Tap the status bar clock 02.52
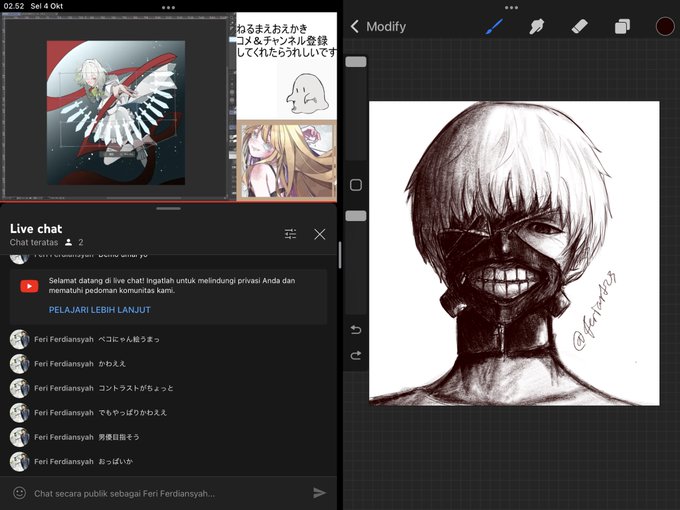The width and height of the screenshot is (680, 510). (13, 6)
